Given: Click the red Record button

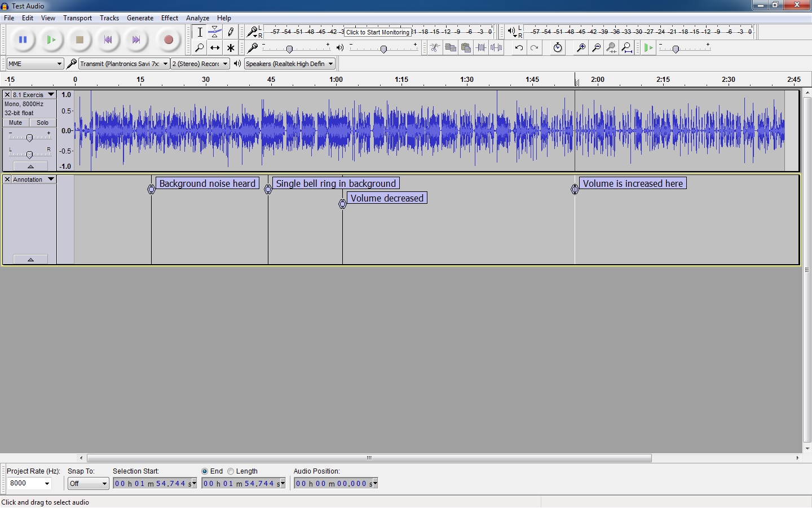Looking at the screenshot, I should click(168, 40).
